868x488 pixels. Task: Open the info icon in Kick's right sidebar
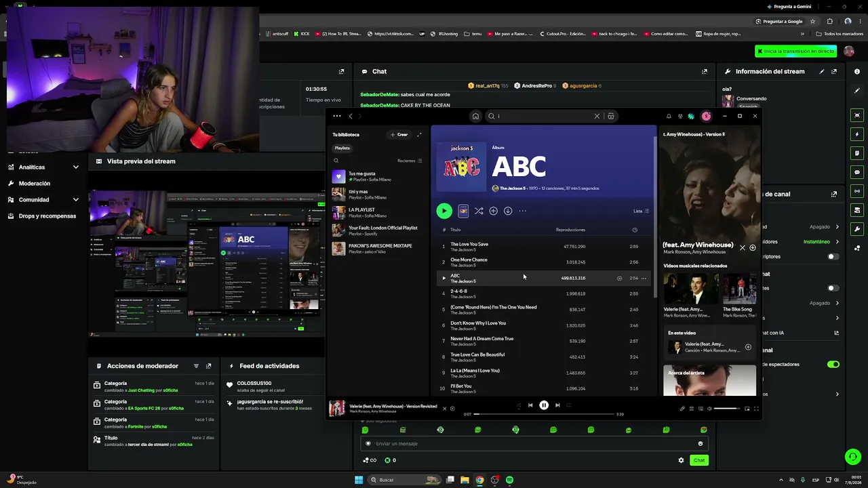[857, 71]
